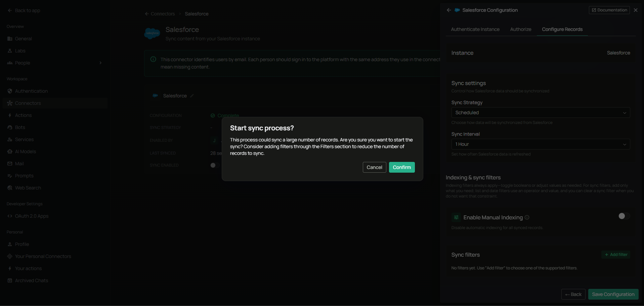Expand the People submenu chevron

100,63
